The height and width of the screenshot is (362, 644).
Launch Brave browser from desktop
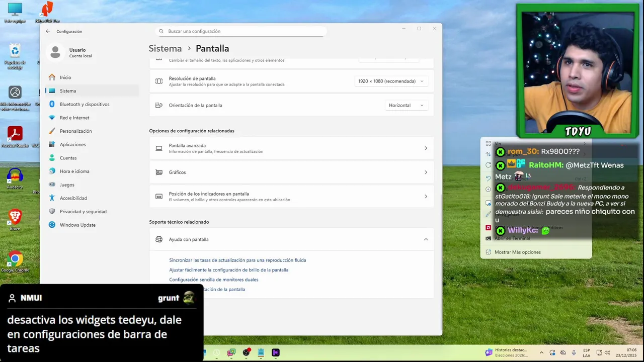[x=15, y=220]
